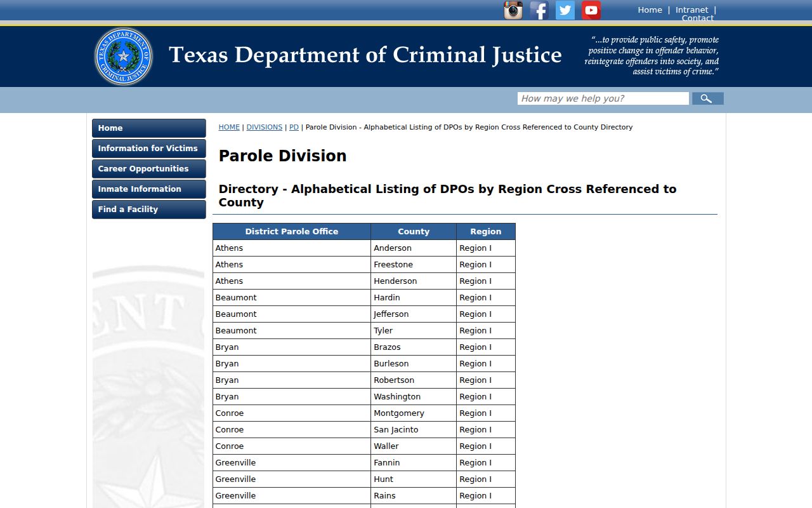Select Career Opportunities menu item
The height and width of the screenshot is (508, 812).
coord(149,169)
